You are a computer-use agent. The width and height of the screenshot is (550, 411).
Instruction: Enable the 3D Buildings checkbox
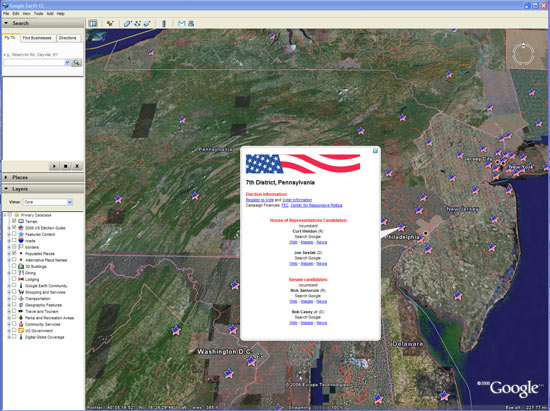[x=14, y=266]
